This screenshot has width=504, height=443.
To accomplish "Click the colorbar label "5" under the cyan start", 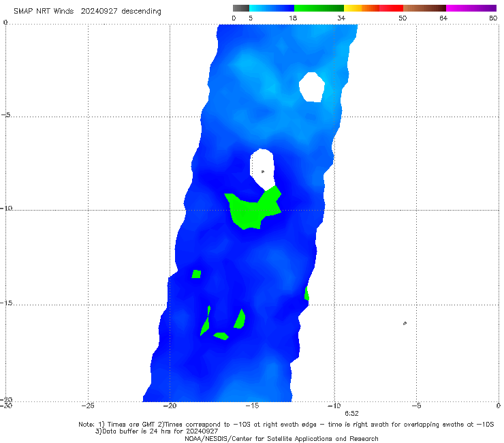I will pos(251,18).
